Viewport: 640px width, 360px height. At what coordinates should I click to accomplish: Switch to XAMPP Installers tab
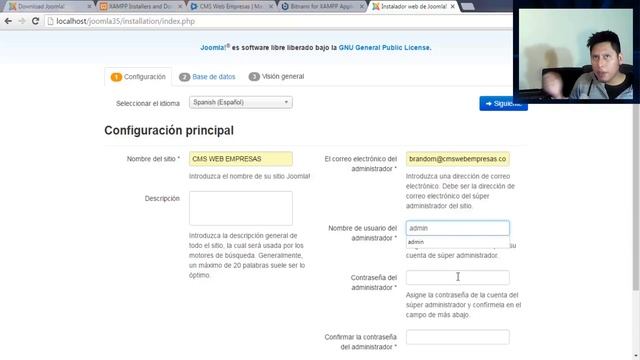pos(140,7)
